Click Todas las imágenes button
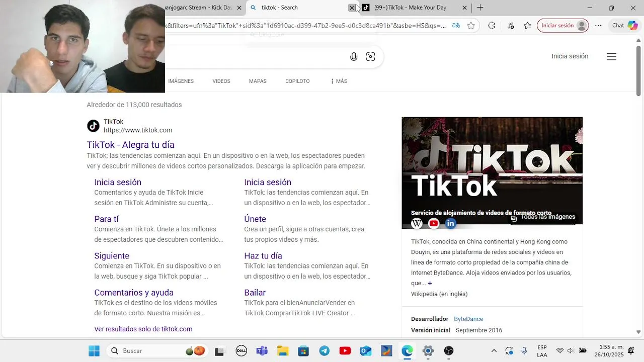 click(x=543, y=217)
